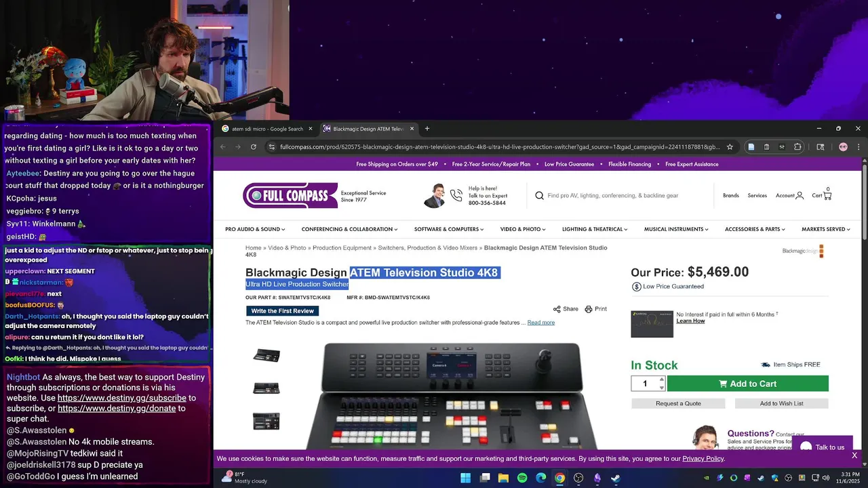Expand Accessories & Parts menu

755,229
